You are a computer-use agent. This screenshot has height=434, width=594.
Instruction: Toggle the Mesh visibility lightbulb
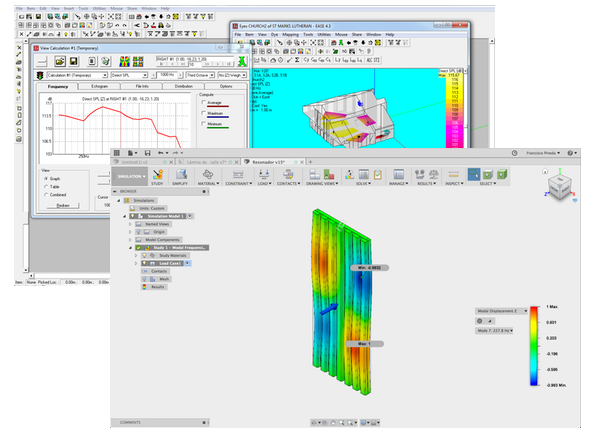point(144,279)
